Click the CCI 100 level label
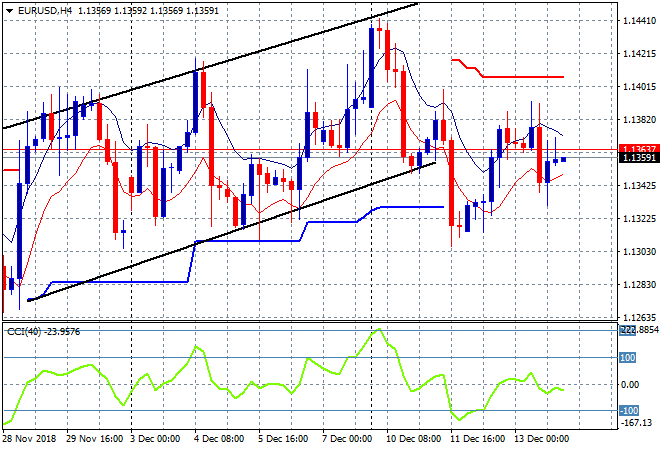 coord(628,358)
